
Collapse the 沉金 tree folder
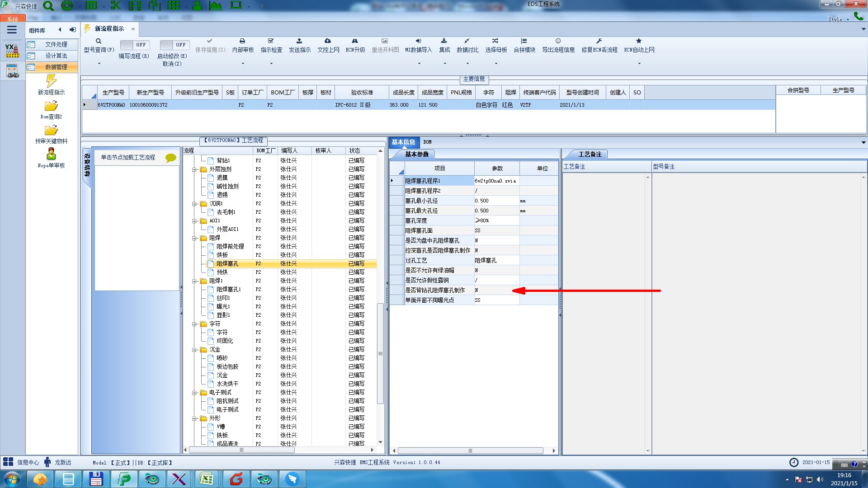coord(194,350)
